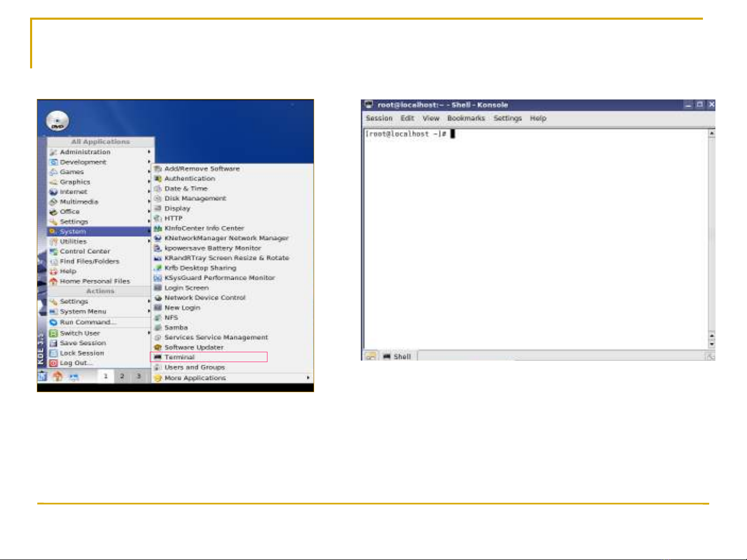Screen dimensions: 747x560
Task: Expand More Applications submenu arrow
Action: (308, 378)
